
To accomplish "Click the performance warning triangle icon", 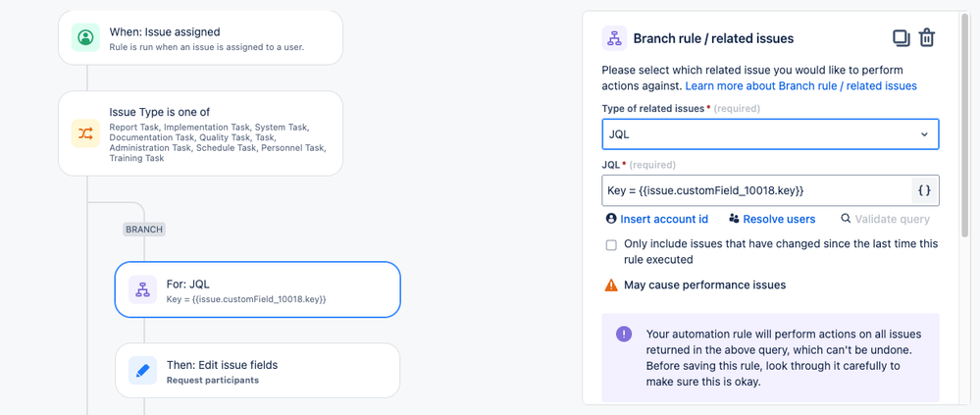I will coord(611,285).
